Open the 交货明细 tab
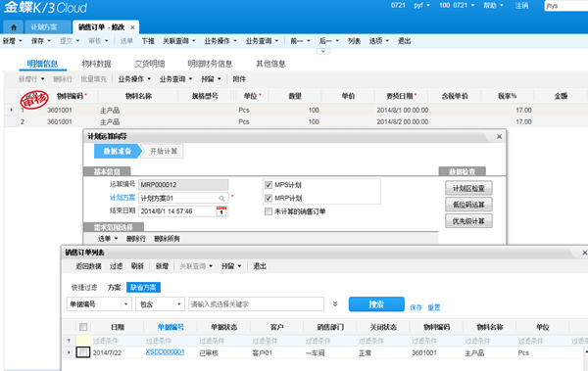The width and height of the screenshot is (588, 371). [x=150, y=64]
